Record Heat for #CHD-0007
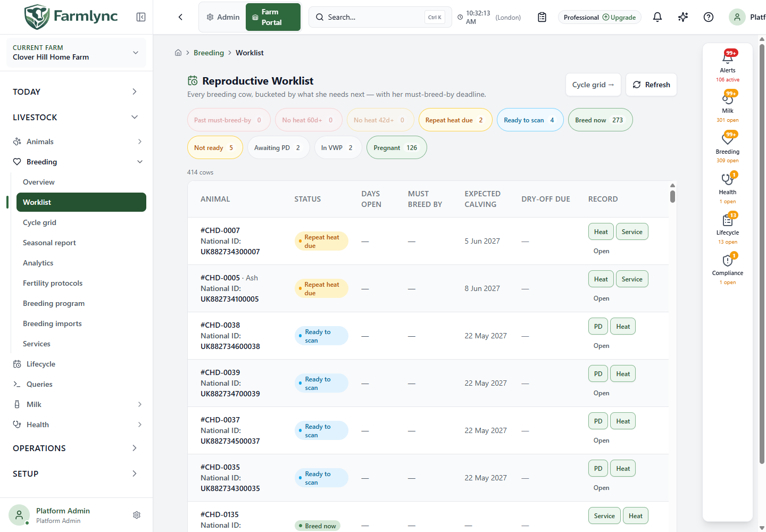This screenshot has width=766, height=532. tap(601, 232)
